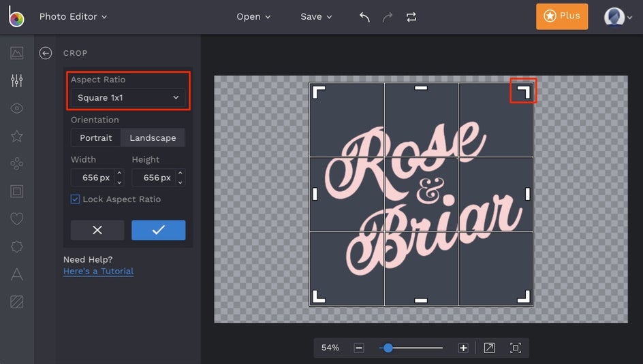Open the Photo Editor dropdown
The width and height of the screenshot is (643, 364).
pos(73,16)
